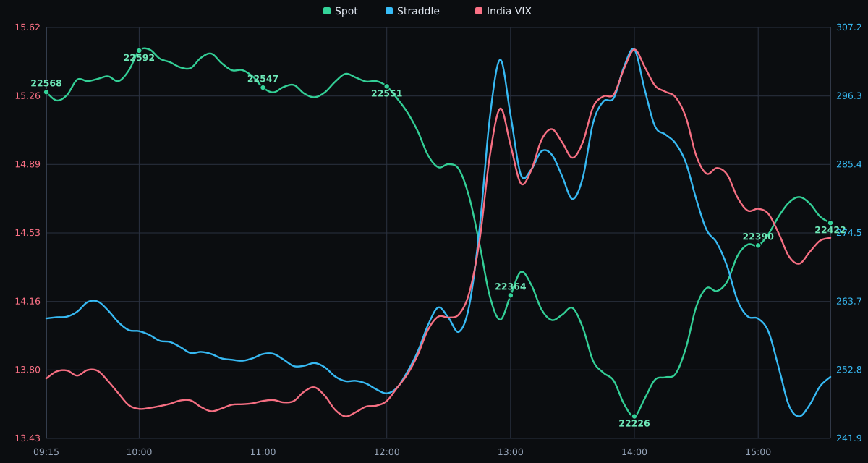Click the 10:00 time axis label
Image resolution: width=868 pixels, height=463 pixels.
click(x=140, y=452)
